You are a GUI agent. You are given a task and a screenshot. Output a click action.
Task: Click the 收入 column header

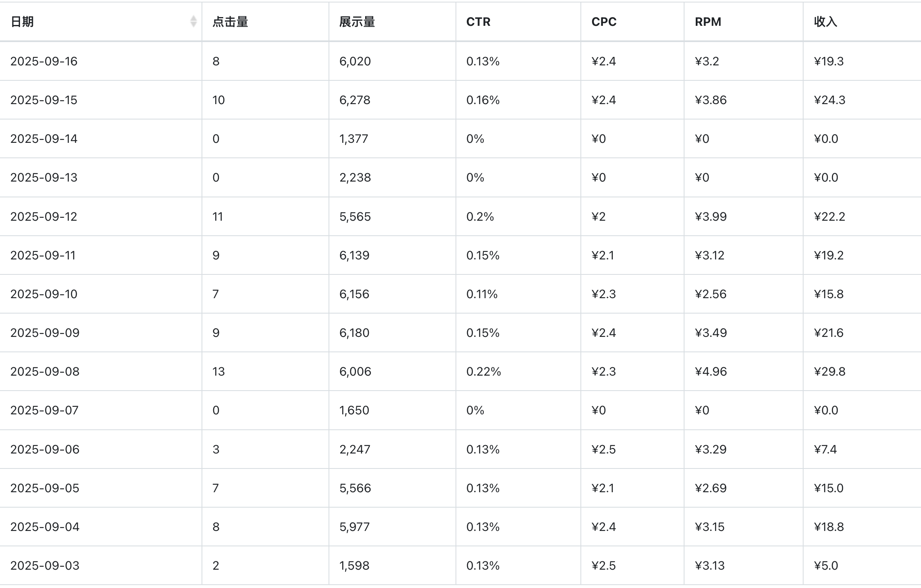click(x=825, y=22)
